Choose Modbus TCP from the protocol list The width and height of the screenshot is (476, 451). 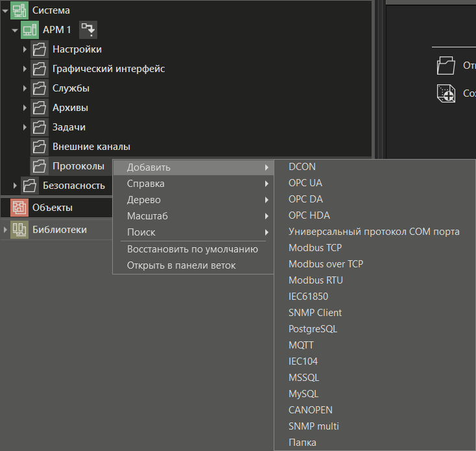(315, 248)
